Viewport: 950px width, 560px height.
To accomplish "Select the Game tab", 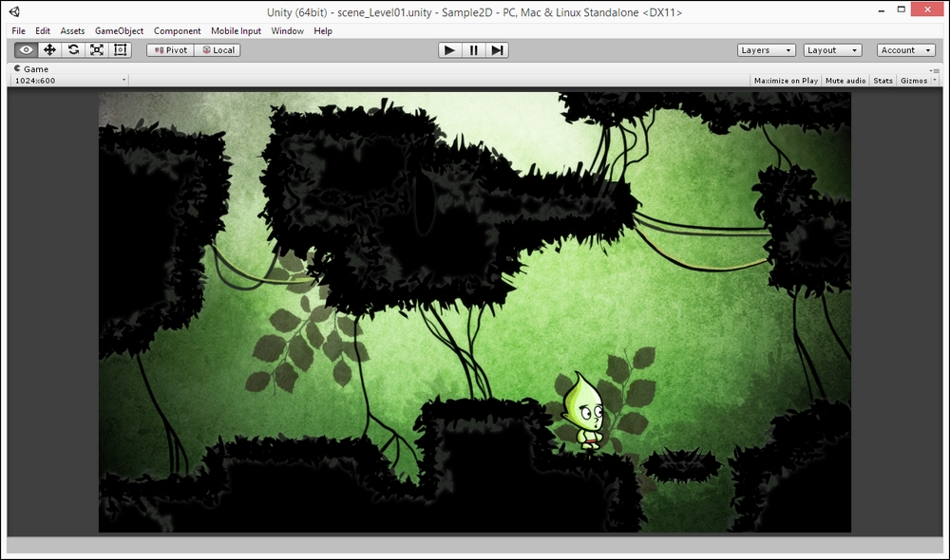I will (31, 69).
